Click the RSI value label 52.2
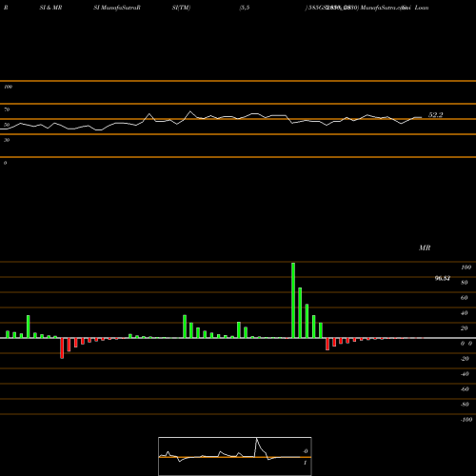Image resolution: width=476 pixels, height=476 pixels. [x=435, y=115]
